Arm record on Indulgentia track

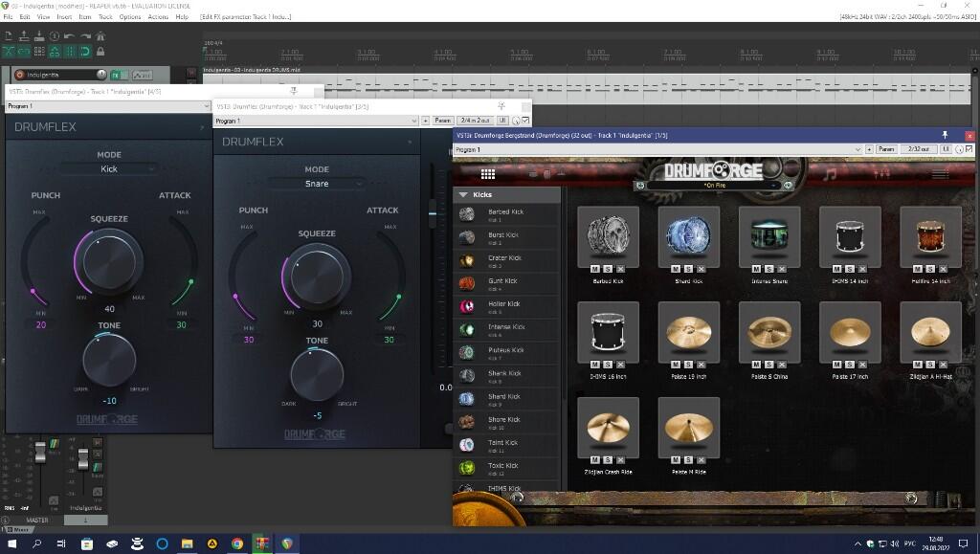[x=19, y=75]
